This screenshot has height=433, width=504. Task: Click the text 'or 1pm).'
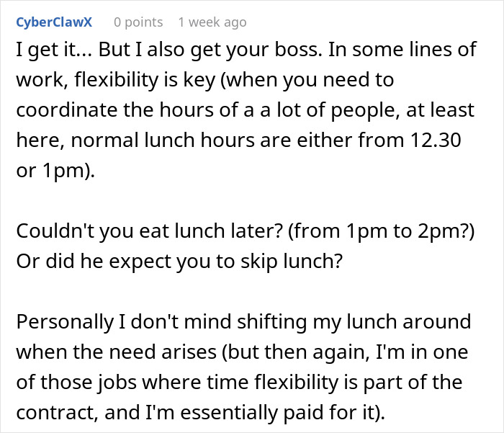click(55, 171)
